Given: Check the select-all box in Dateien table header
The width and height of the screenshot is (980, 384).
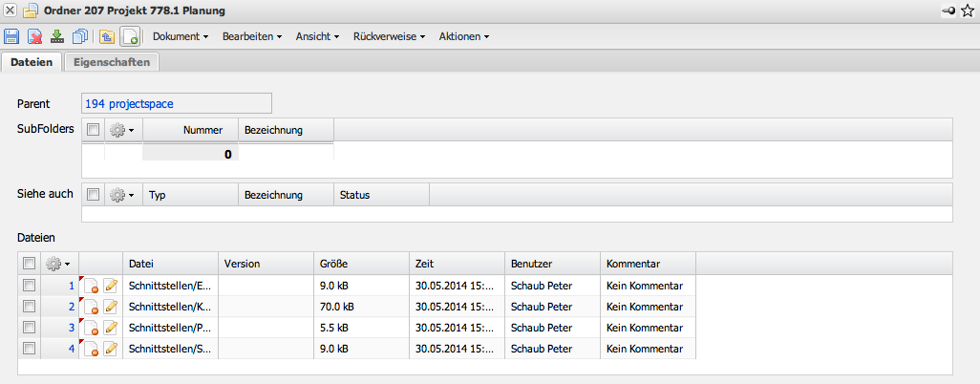Looking at the screenshot, I should (x=29, y=264).
